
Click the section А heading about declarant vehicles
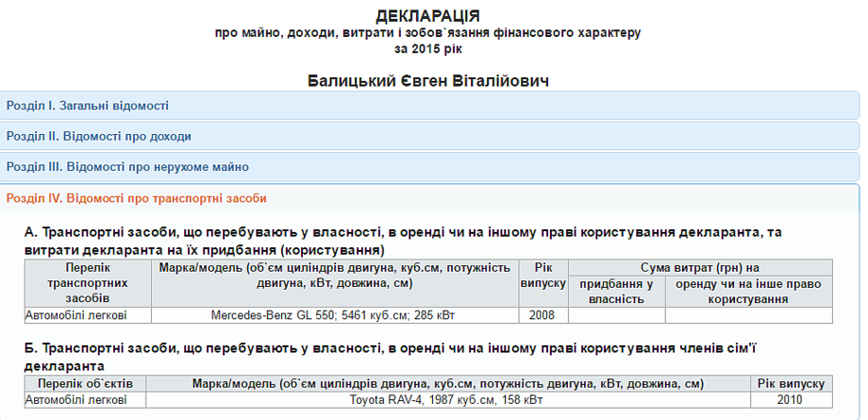[403, 241]
